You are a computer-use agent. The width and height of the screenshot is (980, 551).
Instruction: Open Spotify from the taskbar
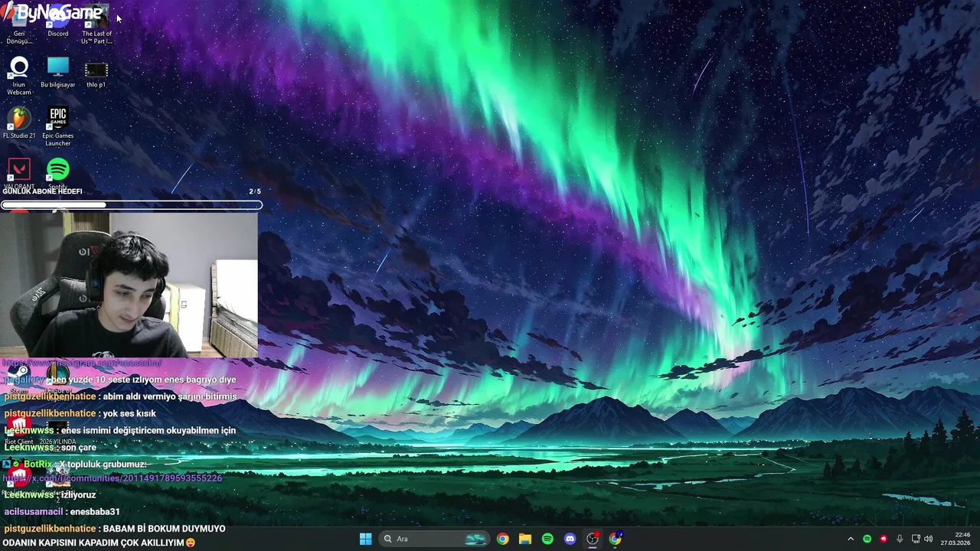coord(547,539)
